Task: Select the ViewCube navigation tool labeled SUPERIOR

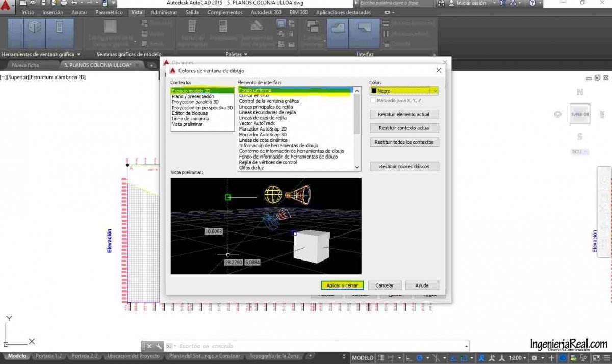Action: (580, 114)
